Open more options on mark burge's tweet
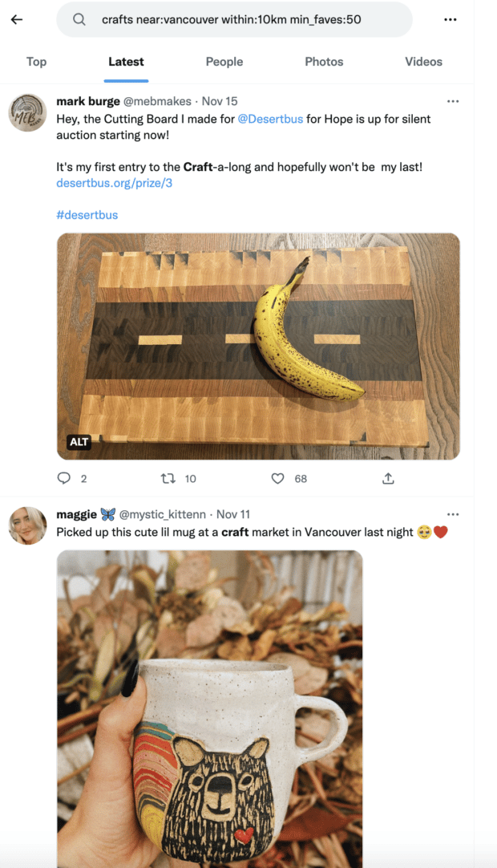Image resolution: width=497 pixels, height=868 pixels. click(x=454, y=101)
